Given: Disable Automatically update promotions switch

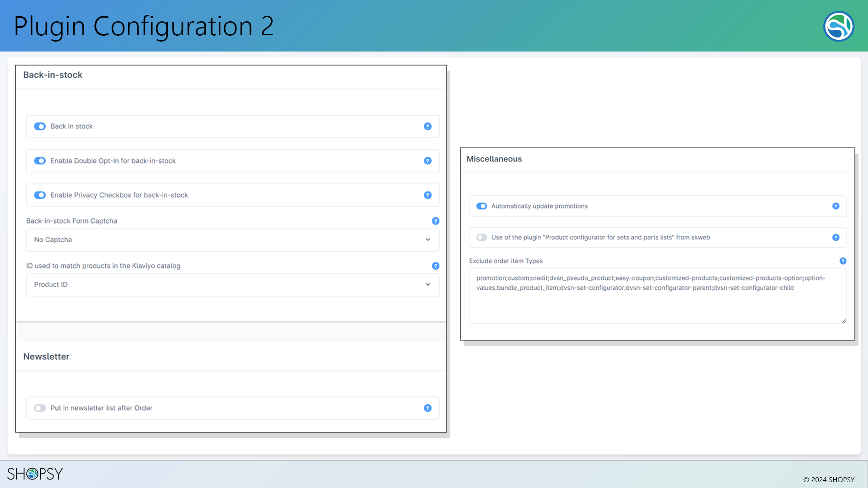Looking at the screenshot, I should (481, 206).
